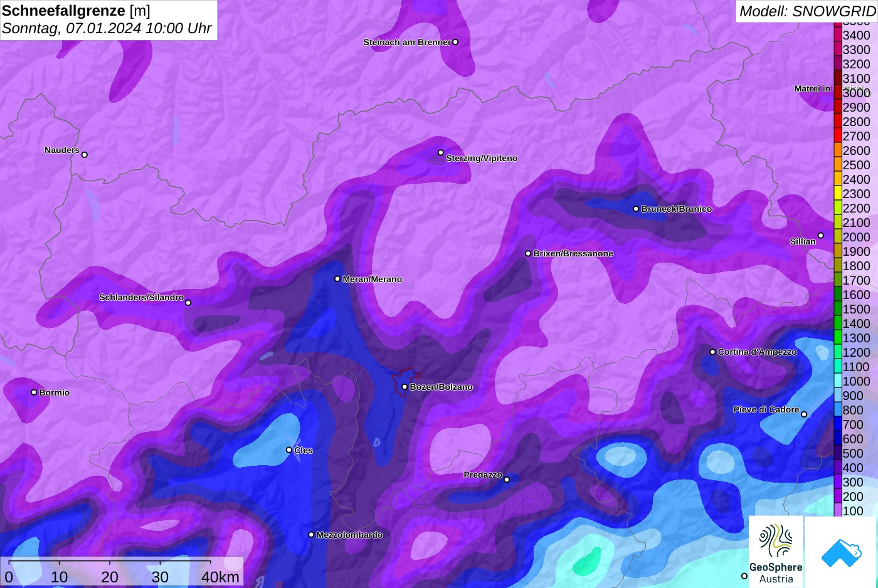Click the Steinach am Brenner text label
878x588 pixels.
407,42
